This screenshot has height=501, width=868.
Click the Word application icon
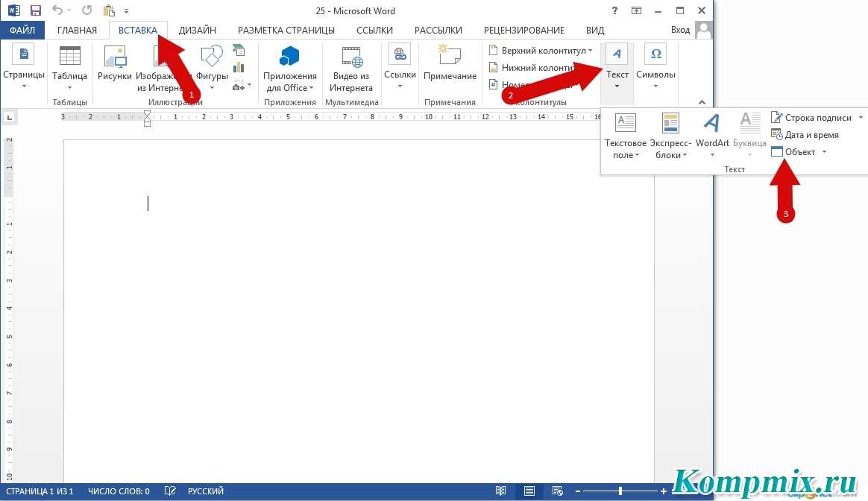pos(14,10)
